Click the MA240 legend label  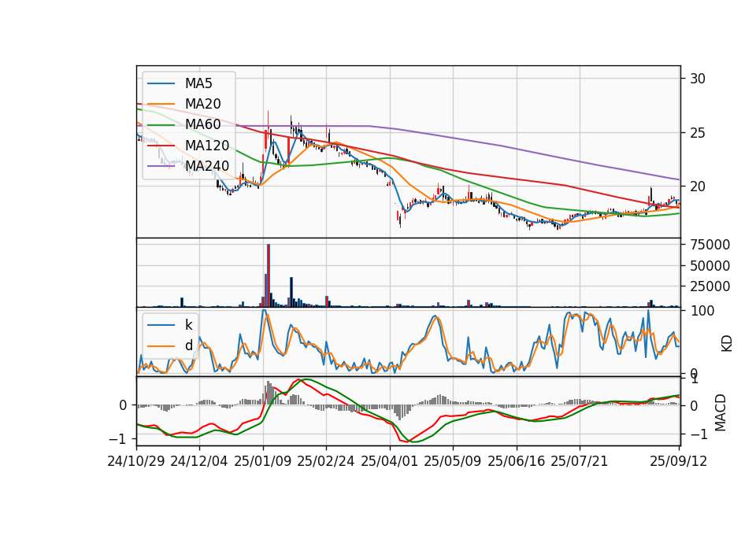[x=207, y=166]
